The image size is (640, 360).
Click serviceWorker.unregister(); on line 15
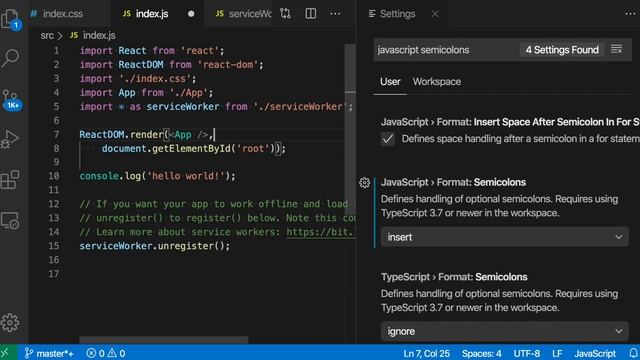(x=155, y=246)
